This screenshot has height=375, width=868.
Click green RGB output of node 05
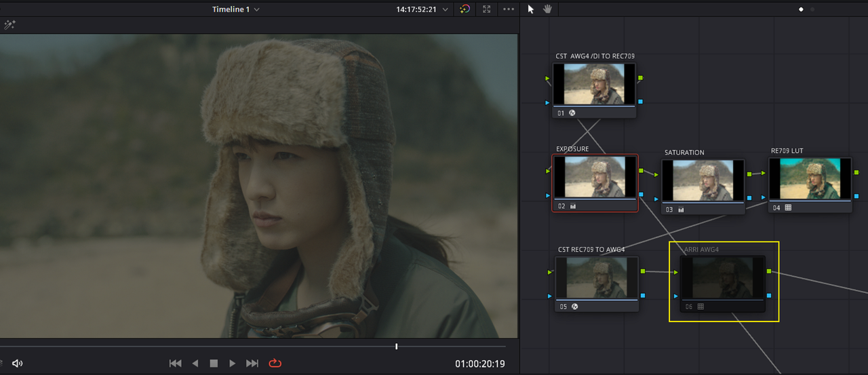(x=643, y=271)
